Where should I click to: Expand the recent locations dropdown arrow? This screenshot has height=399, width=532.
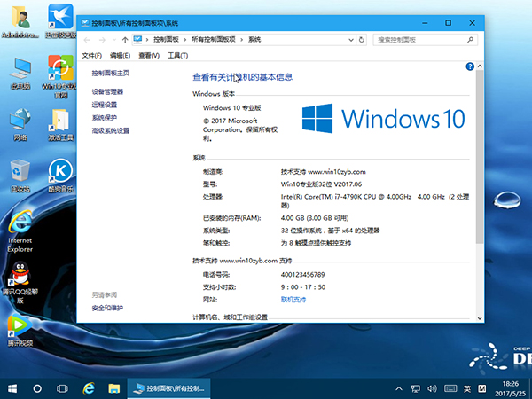click(113, 40)
